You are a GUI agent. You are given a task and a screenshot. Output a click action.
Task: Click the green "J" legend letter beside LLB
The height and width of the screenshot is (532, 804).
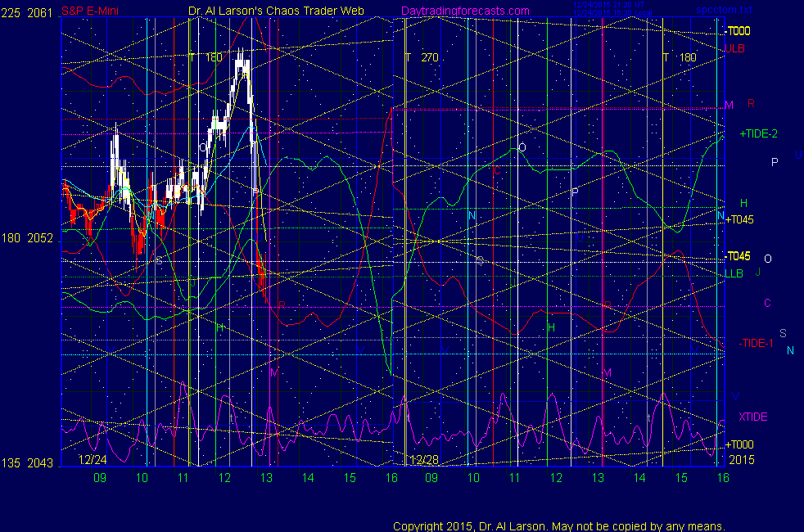758,273
